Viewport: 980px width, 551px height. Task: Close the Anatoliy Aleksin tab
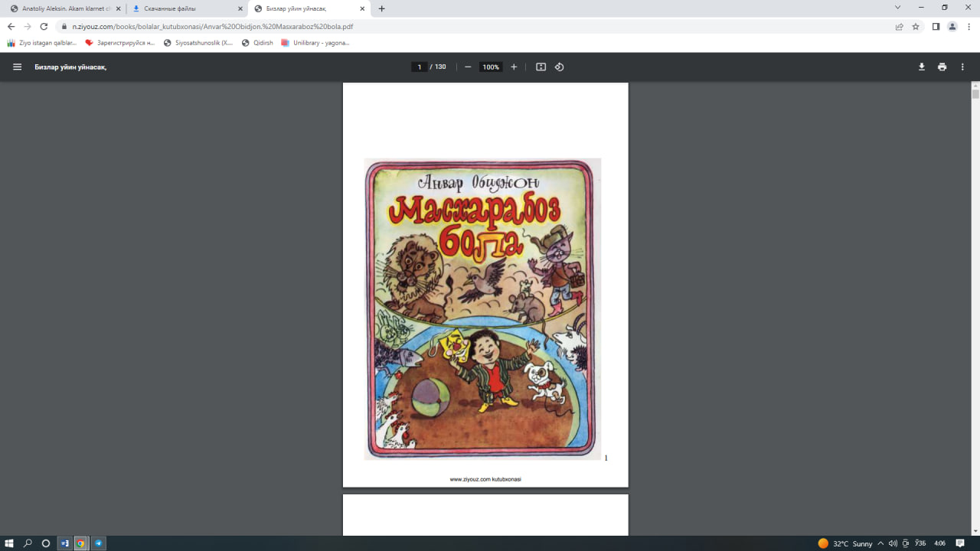point(119,8)
